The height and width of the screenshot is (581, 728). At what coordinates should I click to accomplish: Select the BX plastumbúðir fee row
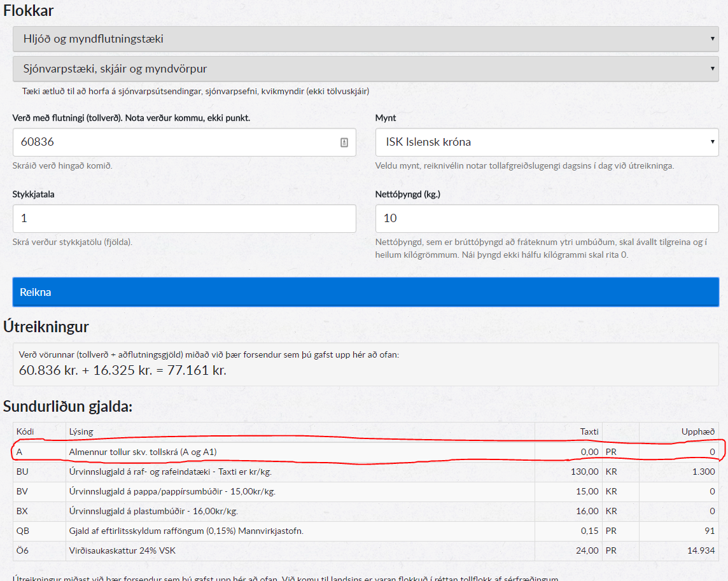tap(299, 511)
